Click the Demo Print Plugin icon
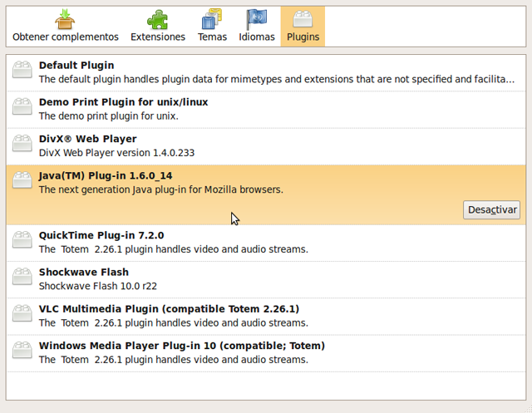This screenshot has height=413, width=532. 22,108
